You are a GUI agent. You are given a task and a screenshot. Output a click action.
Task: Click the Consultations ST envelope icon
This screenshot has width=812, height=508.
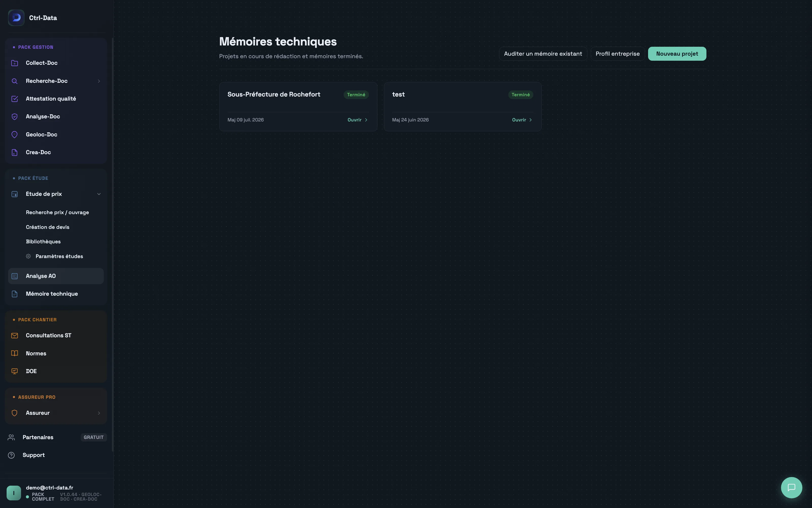(x=14, y=335)
